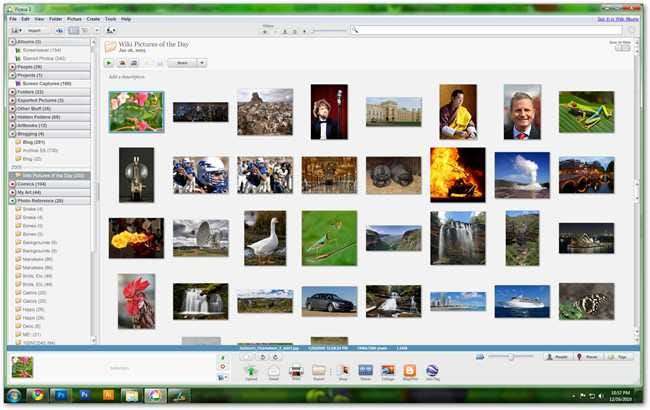Select the white goose photo thumbnail
The image size is (650, 410).
264,237
